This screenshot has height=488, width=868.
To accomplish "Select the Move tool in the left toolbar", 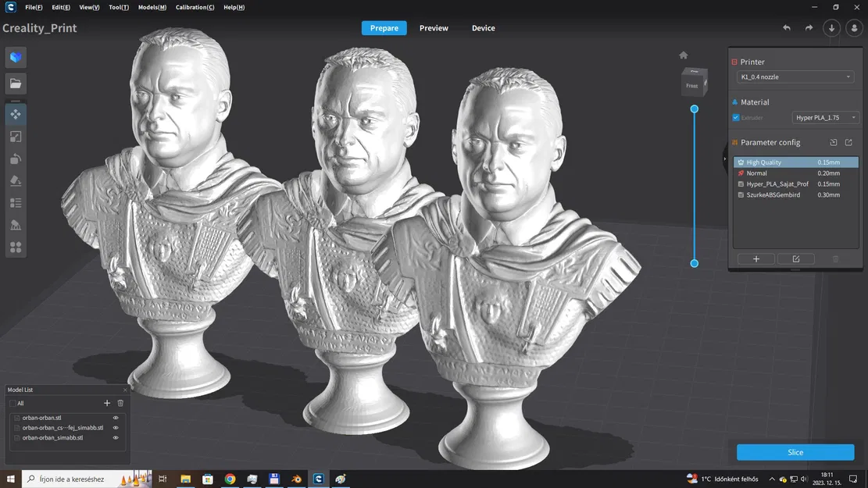I will coord(16,114).
